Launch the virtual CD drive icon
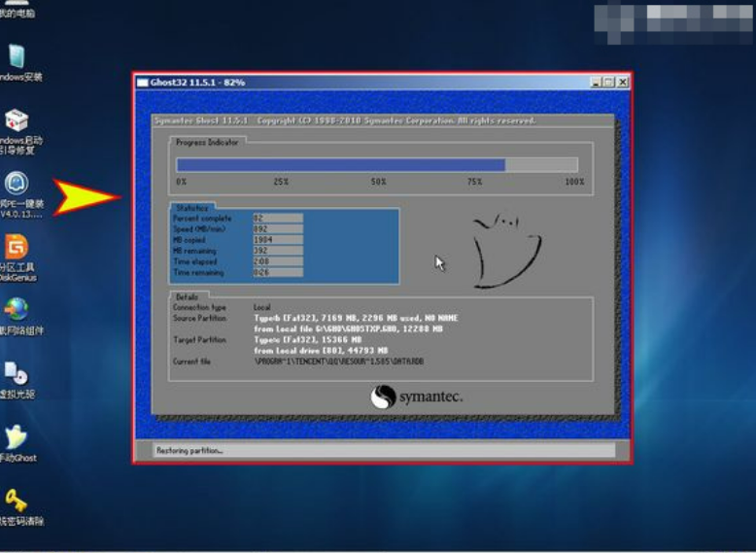The width and height of the screenshot is (756, 553). pos(17,374)
